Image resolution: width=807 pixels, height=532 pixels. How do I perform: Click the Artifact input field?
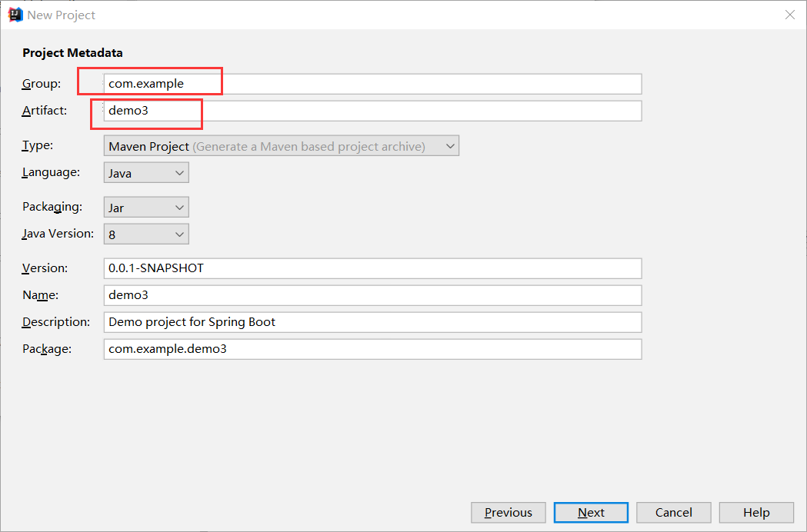[372, 111]
